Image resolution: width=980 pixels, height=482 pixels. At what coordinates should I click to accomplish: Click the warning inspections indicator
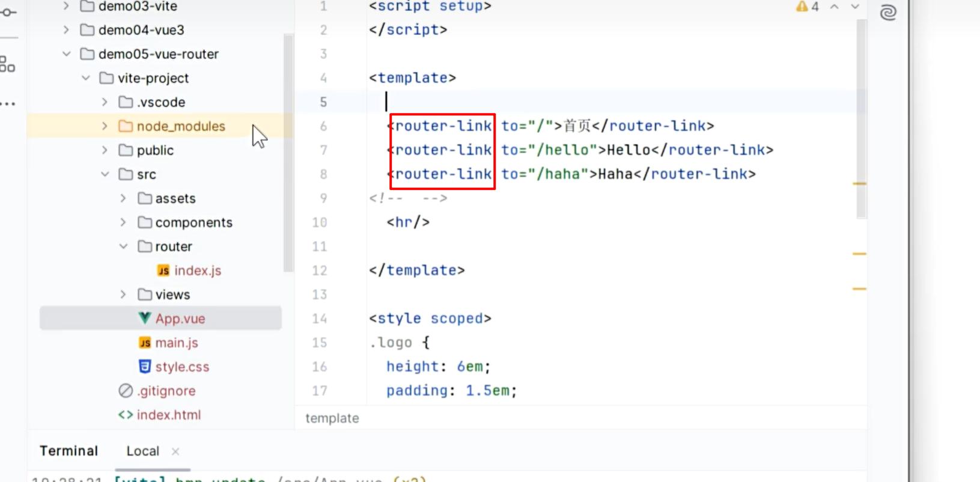808,7
